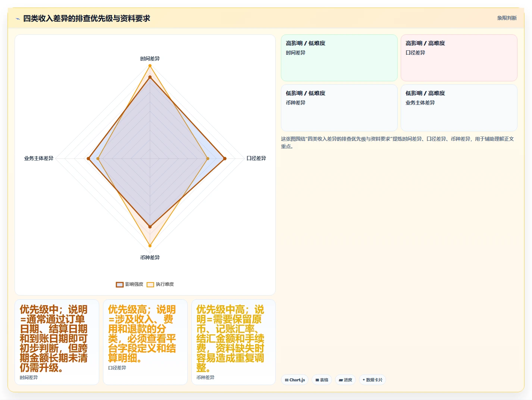Image resolution: width=532 pixels, height=400 pixels.
Task: Click the 执行难度 point at the top 时间差异 vertex
Action: 150,66
